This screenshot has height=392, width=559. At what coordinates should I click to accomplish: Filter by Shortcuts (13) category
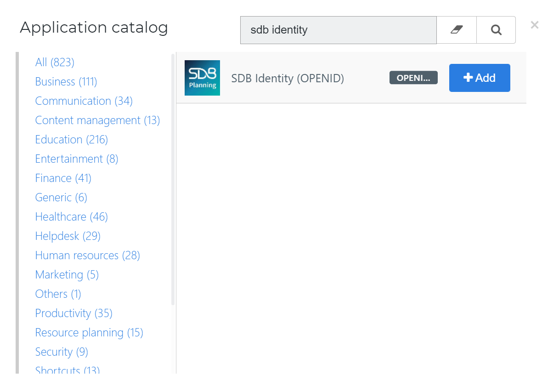(68, 369)
